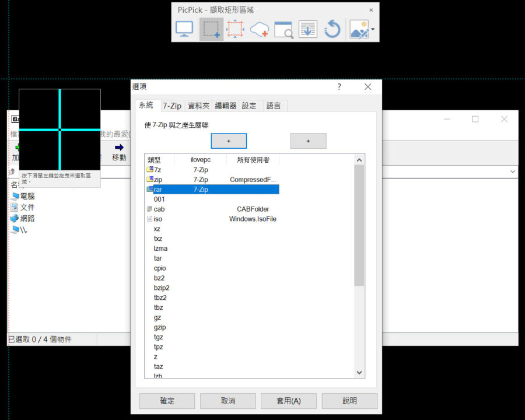Close the PicPick capture toolbar
Viewport: 525px width, 420px height.
(371, 10)
